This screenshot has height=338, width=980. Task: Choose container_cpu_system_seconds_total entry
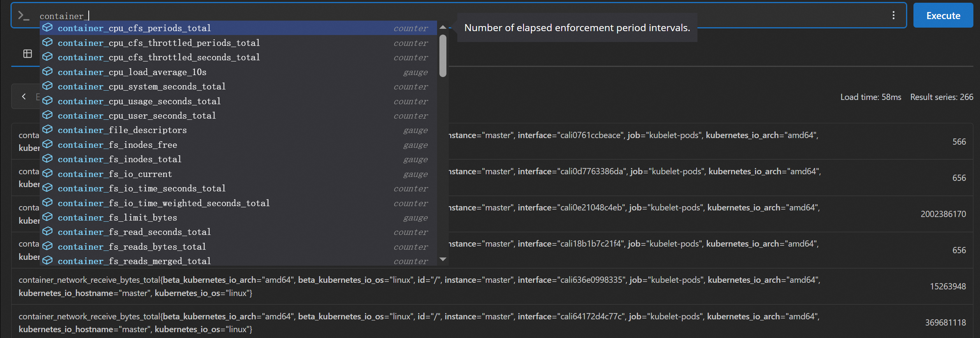tap(141, 86)
